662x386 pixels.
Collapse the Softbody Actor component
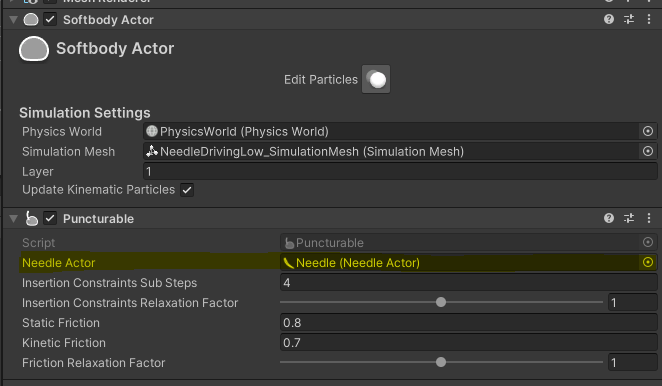tap(14, 19)
